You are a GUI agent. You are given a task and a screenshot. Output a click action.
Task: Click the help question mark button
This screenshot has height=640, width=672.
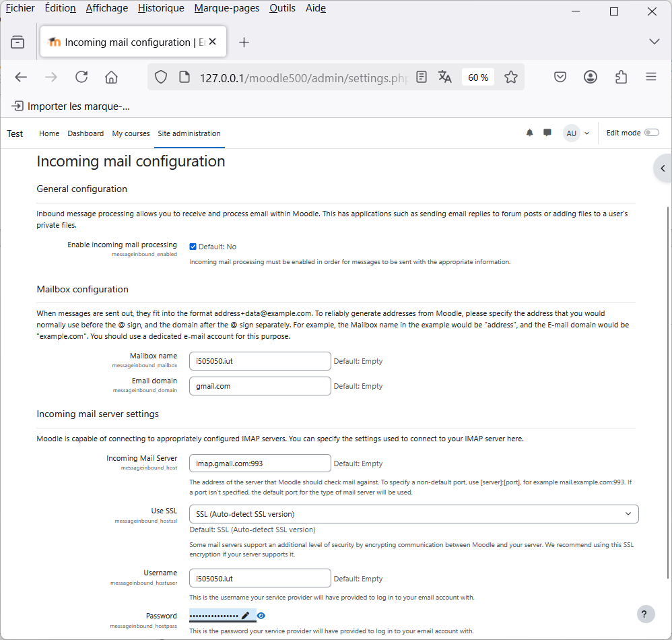[x=646, y=614]
